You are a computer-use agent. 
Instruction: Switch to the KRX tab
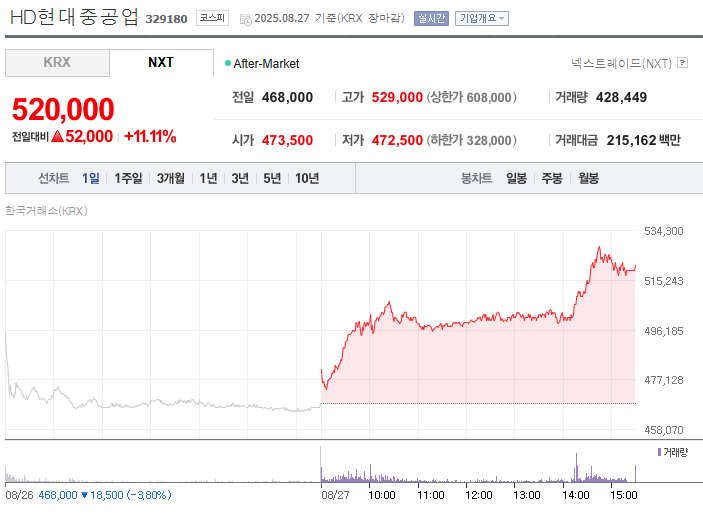coord(57,63)
